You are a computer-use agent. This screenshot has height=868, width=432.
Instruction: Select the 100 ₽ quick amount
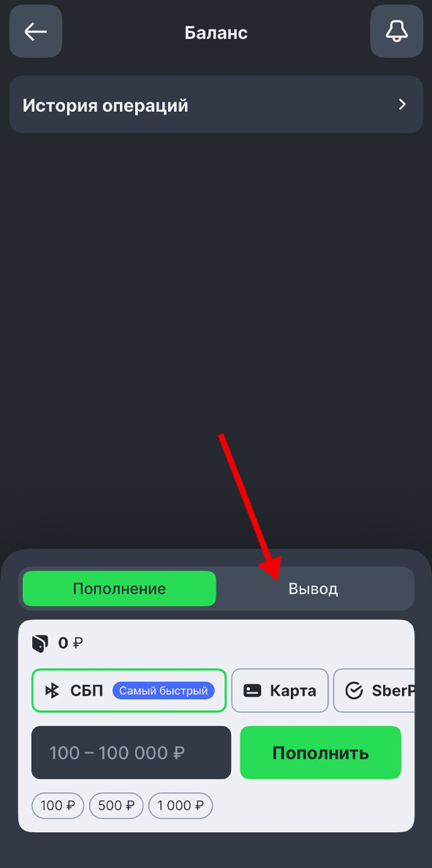tap(58, 805)
